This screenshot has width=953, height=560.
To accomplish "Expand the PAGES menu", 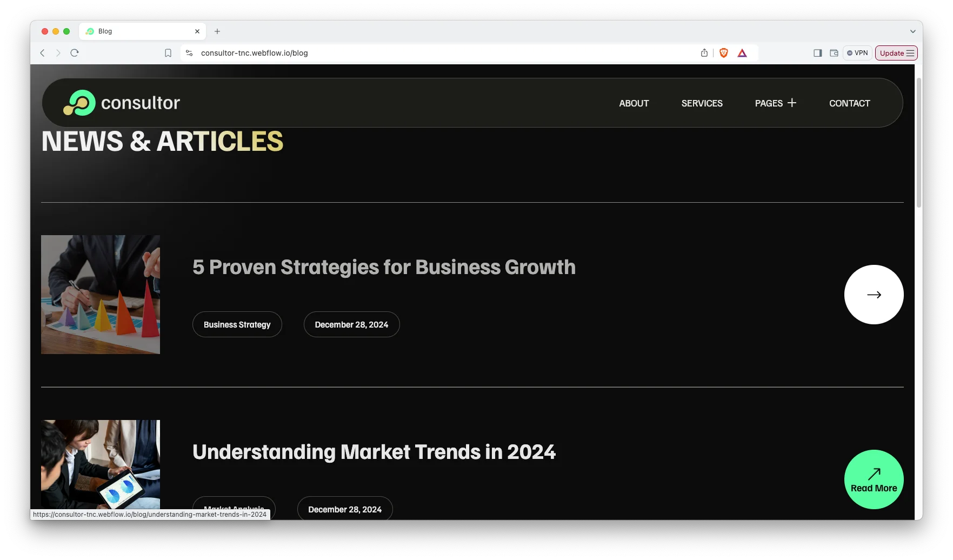I will pyautogui.click(x=775, y=103).
